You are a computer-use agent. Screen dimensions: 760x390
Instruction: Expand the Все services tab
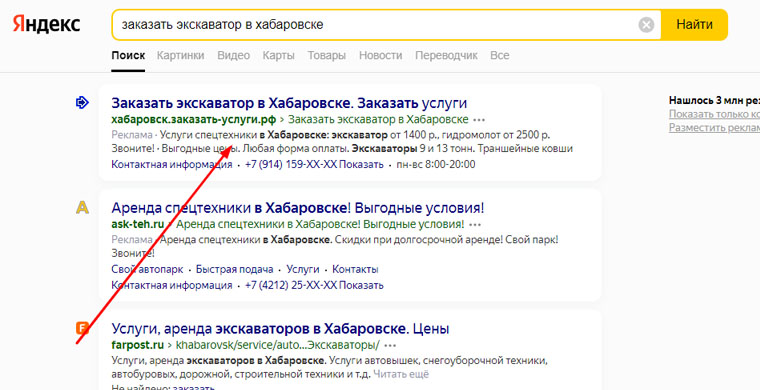pos(500,55)
